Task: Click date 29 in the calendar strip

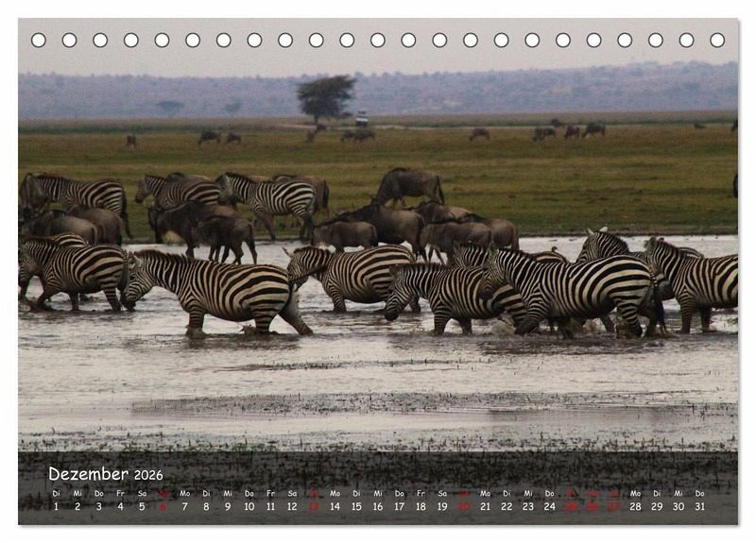Action: pyautogui.click(x=657, y=506)
